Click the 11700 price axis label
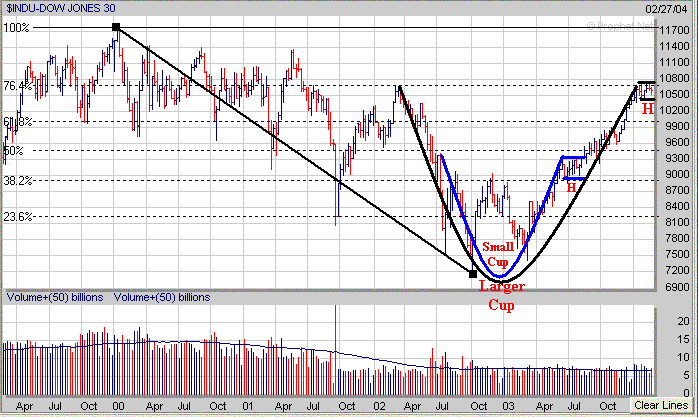Screen dimensions: 698x417 click(x=674, y=30)
